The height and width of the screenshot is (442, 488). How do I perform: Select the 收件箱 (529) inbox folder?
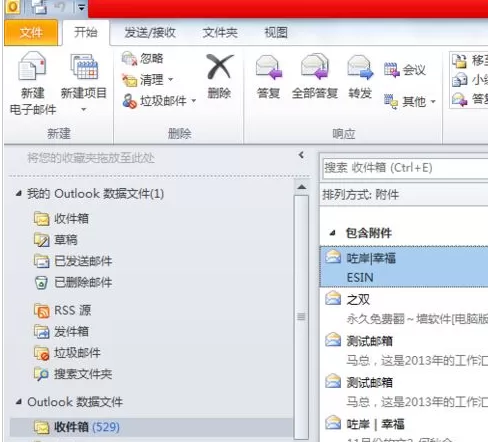[151, 427]
